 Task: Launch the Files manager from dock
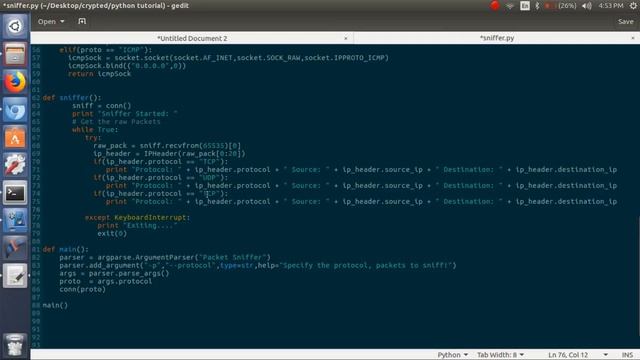15,54
